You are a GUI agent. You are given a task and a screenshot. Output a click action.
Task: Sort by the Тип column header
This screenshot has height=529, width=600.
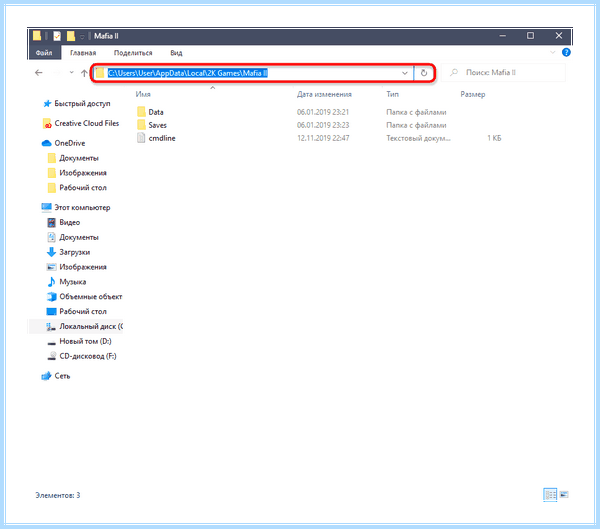[392, 94]
